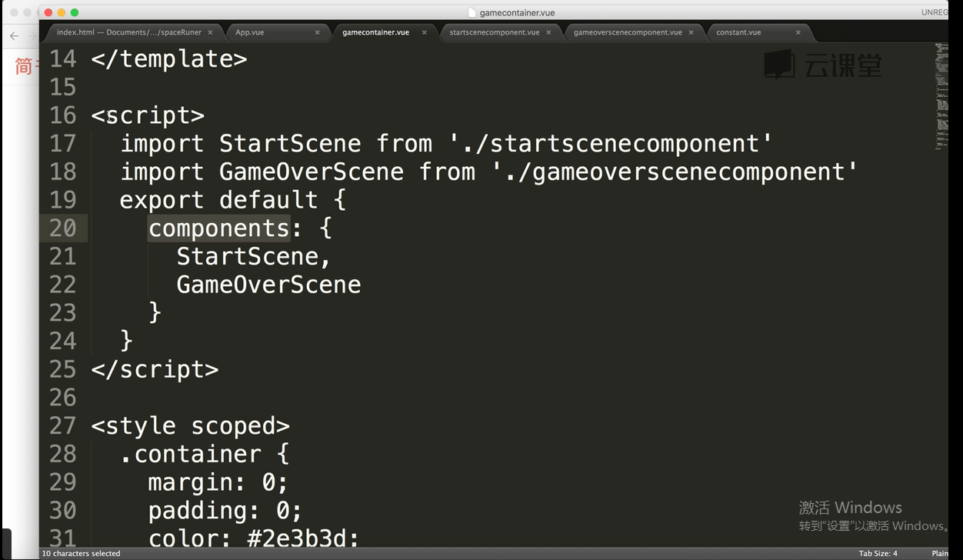Click the document icon in the title bar

coord(472,12)
